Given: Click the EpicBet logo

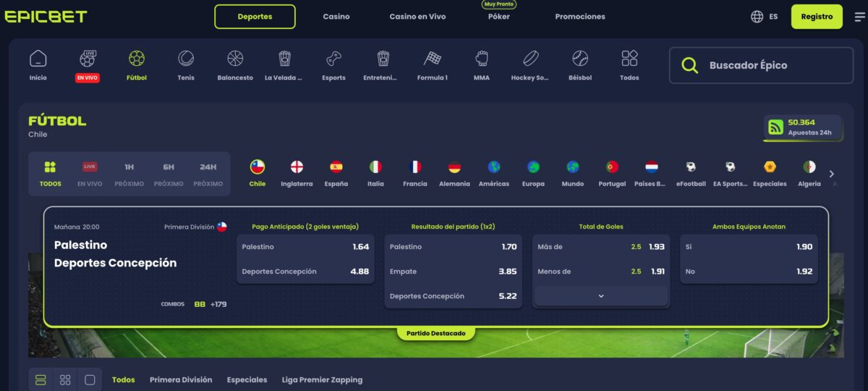Looking at the screenshot, I should pyautogui.click(x=46, y=16).
